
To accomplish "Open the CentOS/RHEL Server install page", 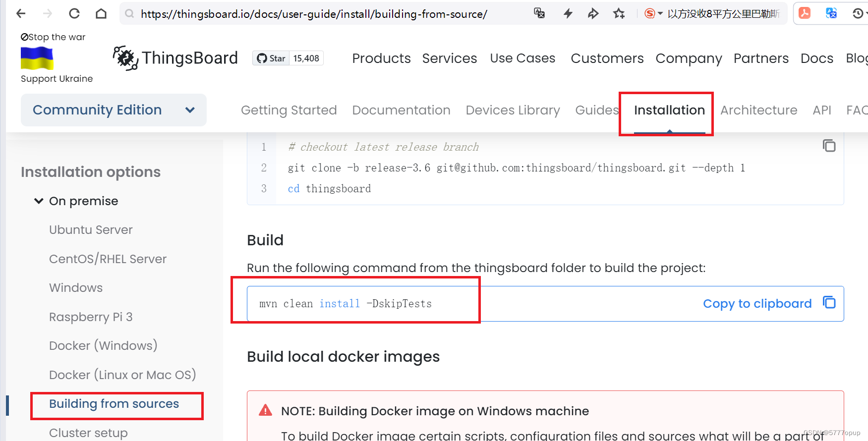I will tap(108, 259).
